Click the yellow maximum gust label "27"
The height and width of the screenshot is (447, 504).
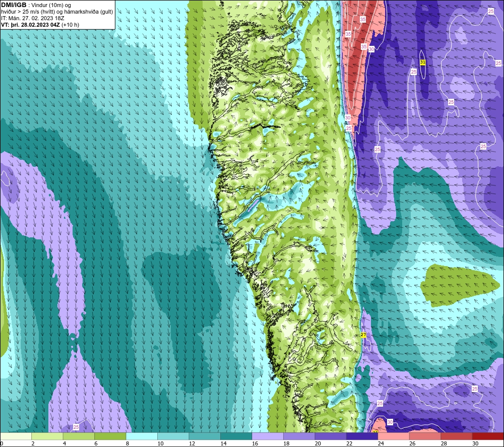pyautogui.click(x=363, y=335)
